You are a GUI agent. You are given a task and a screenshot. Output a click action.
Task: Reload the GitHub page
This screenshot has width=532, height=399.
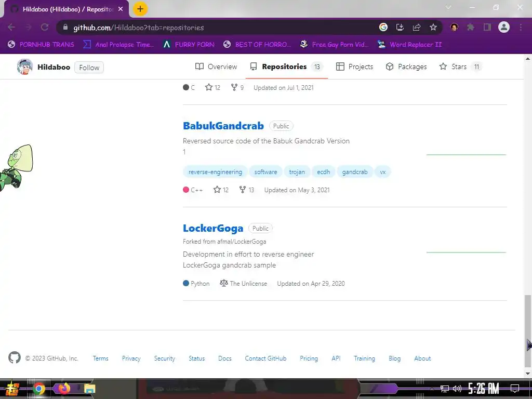(x=45, y=27)
